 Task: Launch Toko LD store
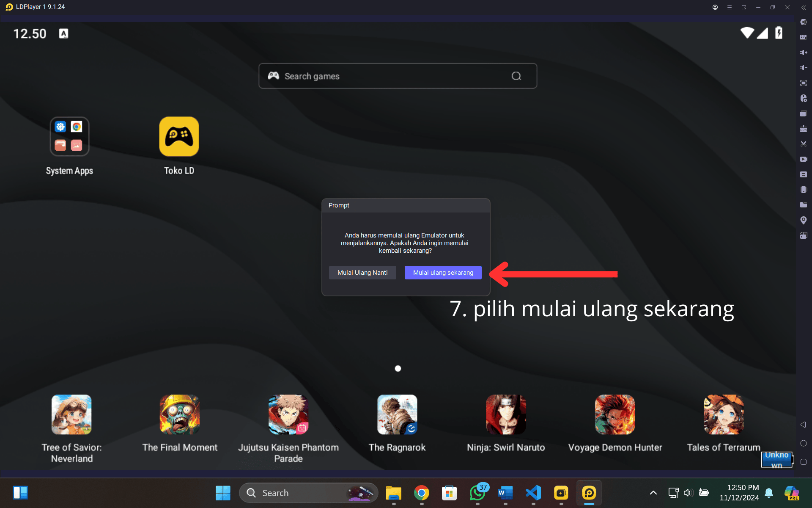tap(179, 136)
